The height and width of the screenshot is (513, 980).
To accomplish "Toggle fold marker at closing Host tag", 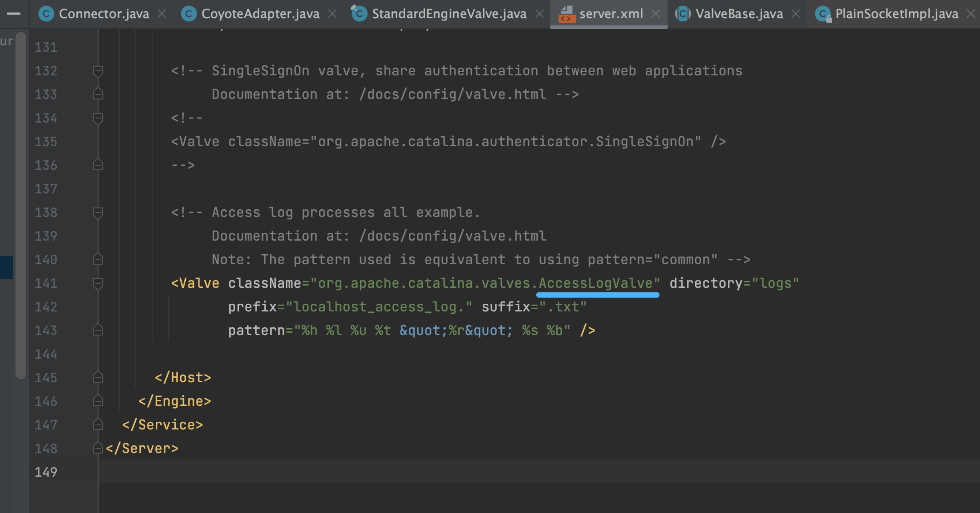I will [98, 378].
